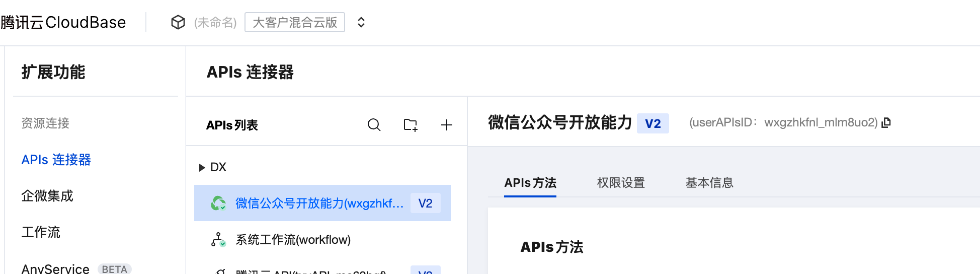Click the 大客户混合云版 badge
The width and height of the screenshot is (980, 274).
295,22
